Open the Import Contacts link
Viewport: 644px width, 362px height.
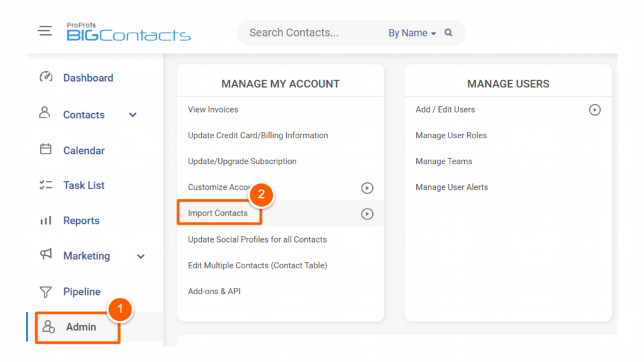[x=218, y=213]
